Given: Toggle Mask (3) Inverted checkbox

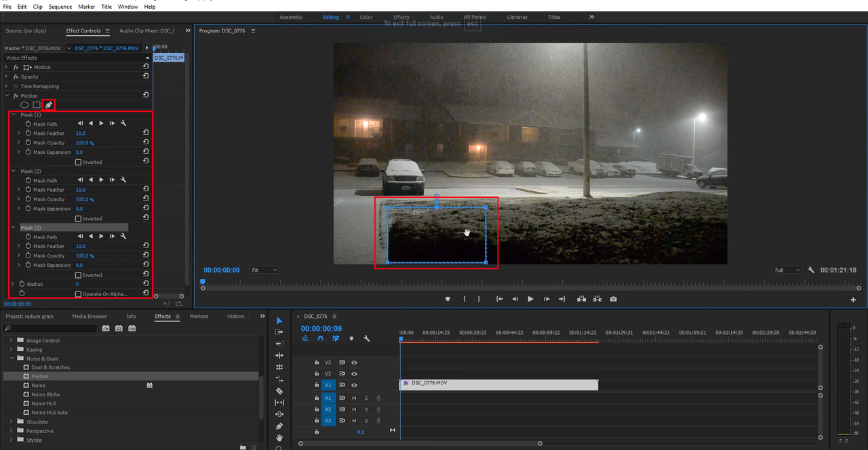Looking at the screenshot, I should coord(78,275).
